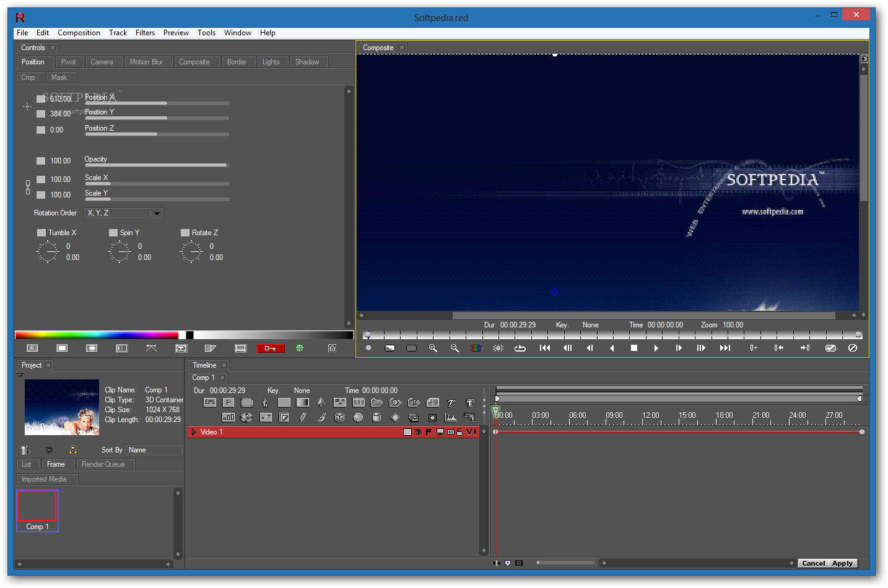Click the Apply button
This screenshot has height=588, width=888.
(x=842, y=563)
